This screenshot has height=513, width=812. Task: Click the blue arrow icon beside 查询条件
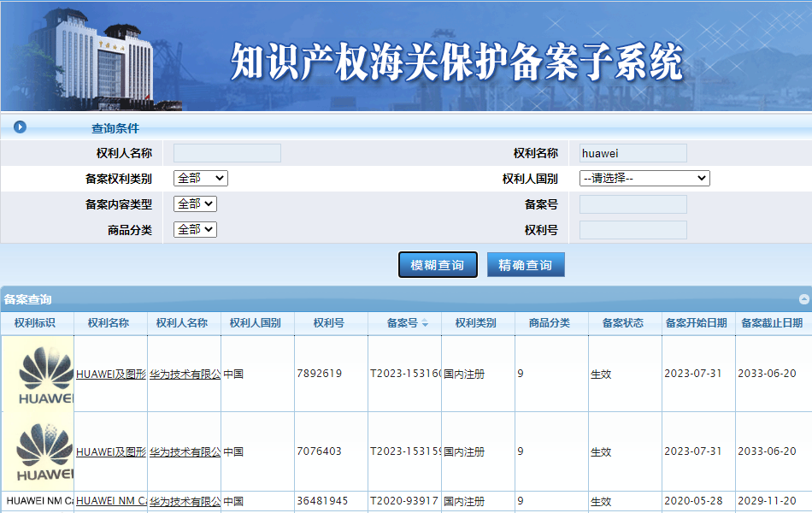(19, 127)
